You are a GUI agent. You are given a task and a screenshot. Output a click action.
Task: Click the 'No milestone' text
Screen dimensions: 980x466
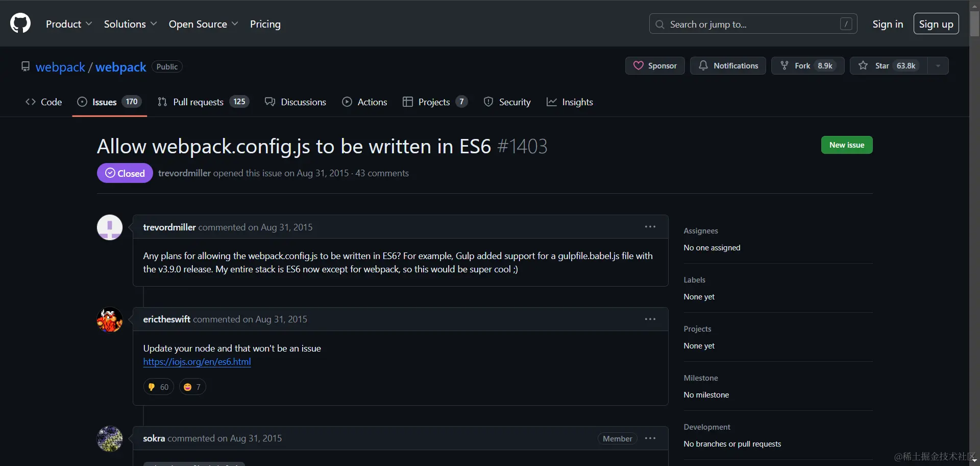[706, 395]
